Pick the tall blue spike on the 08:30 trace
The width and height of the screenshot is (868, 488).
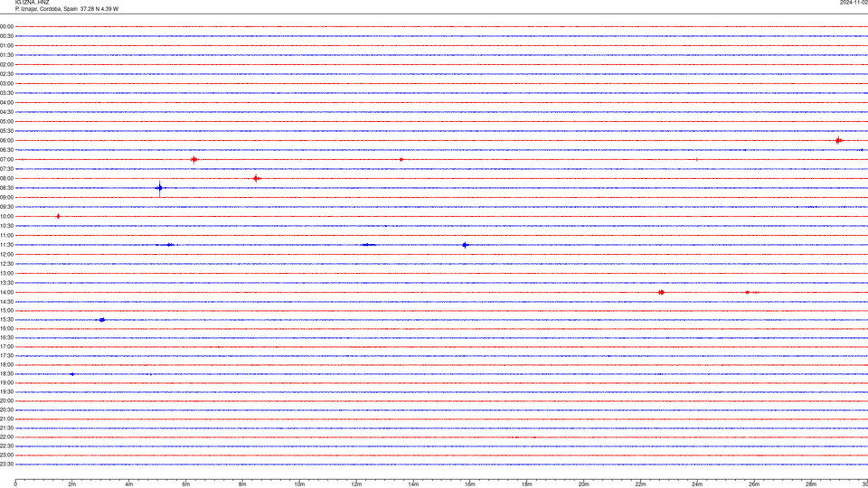point(159,188)
